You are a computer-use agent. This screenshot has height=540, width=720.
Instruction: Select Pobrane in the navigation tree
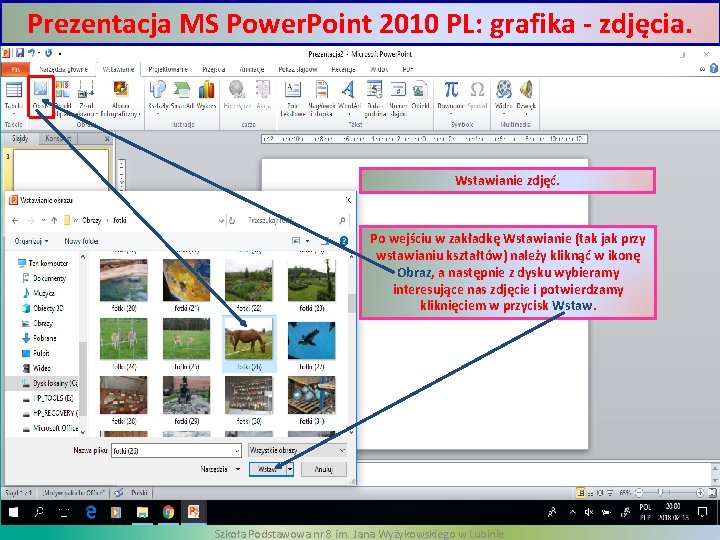(39, 338)
